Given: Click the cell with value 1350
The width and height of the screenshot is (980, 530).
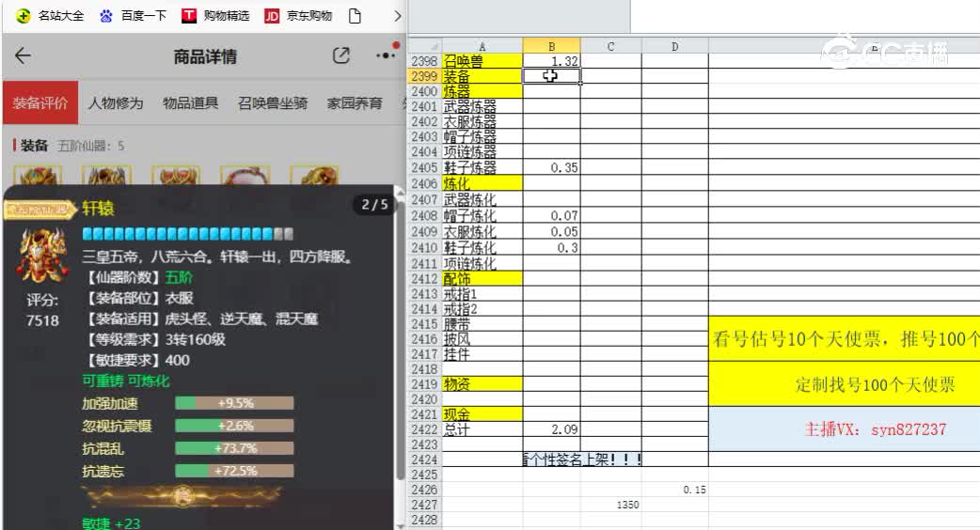Looking at the screenshot, I should click(610, 505).
